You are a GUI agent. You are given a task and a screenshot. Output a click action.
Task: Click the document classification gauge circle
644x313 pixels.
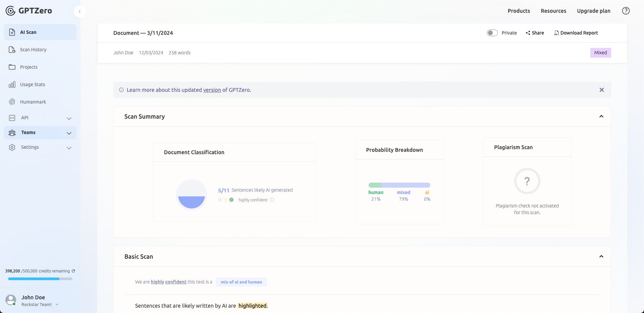tap(192, 195)
